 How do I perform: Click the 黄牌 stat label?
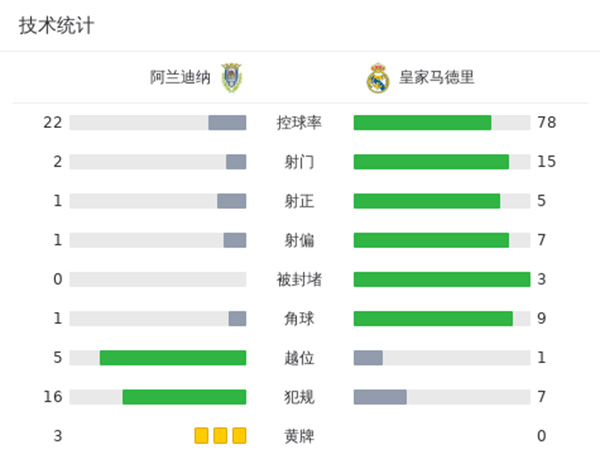(299, 436)
